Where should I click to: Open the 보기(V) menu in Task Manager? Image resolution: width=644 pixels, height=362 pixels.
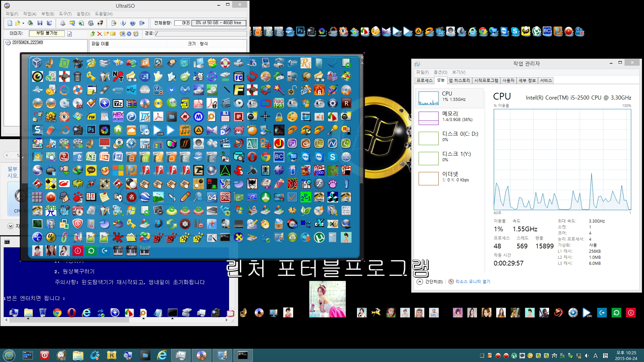(x=459, y=72)
